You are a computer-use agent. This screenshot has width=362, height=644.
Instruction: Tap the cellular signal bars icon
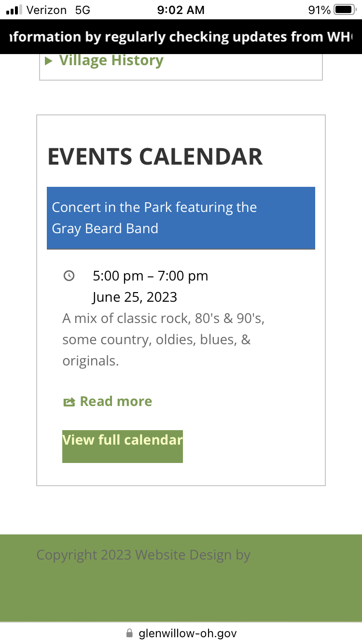[x=14, y=10]
